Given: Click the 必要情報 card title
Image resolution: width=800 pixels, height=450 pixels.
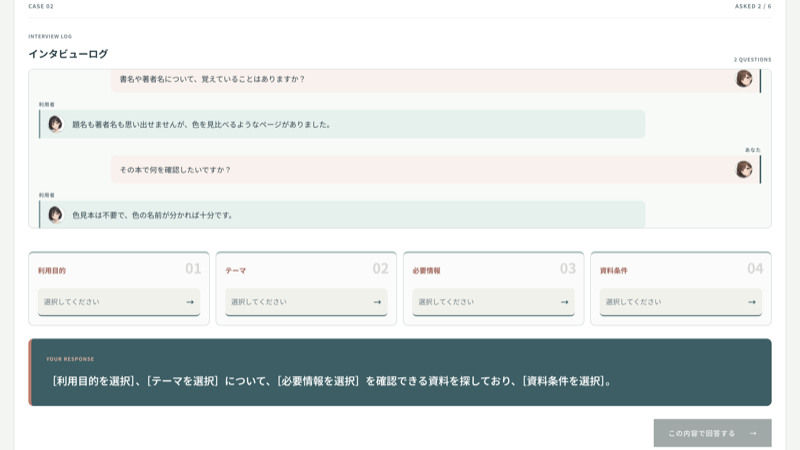Looking at the screenshot, I should coord(426,271).
